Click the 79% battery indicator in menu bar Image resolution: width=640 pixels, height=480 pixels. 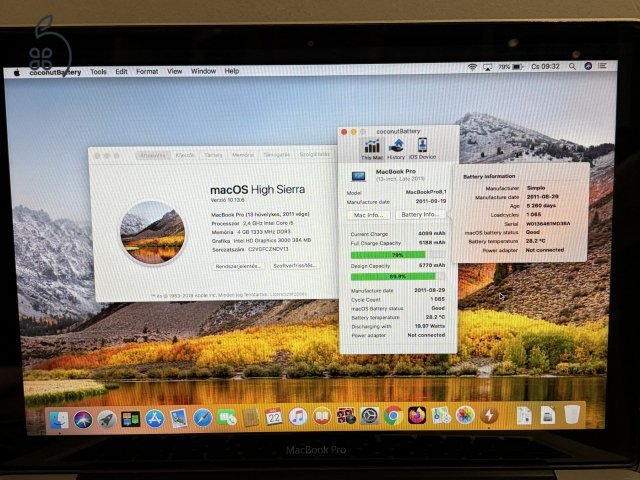tap(510, 67)
